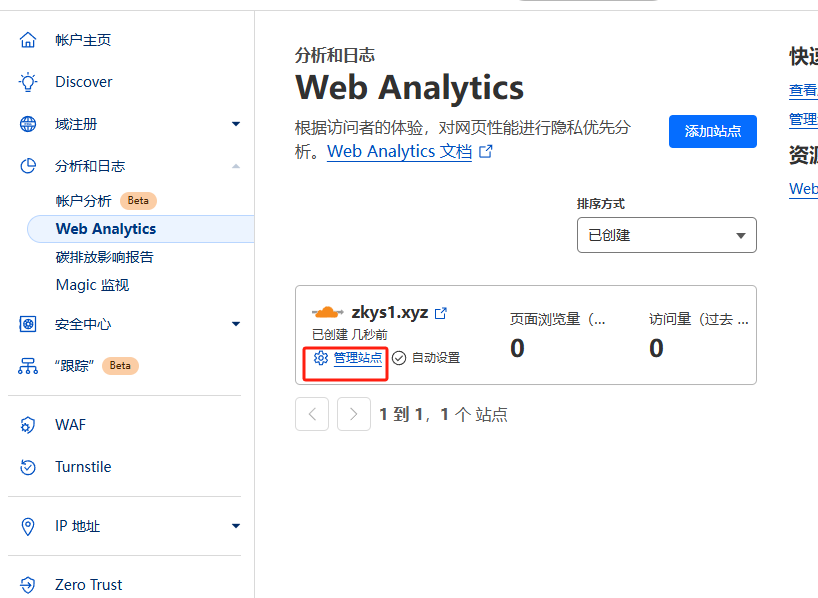Open Turnstile in the sidebar
The height and width of the screenshot is (598, 818).
(83, 467)
